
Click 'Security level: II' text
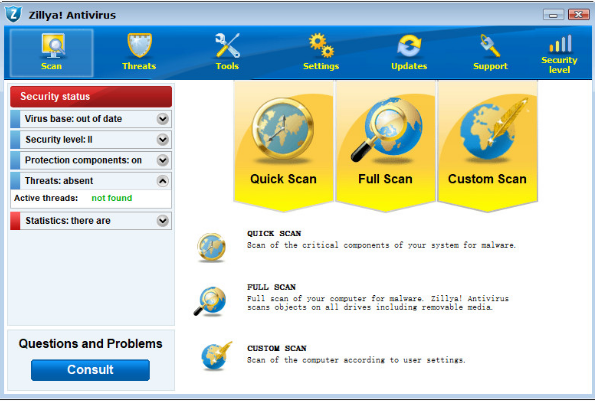(x=59, y=140)
